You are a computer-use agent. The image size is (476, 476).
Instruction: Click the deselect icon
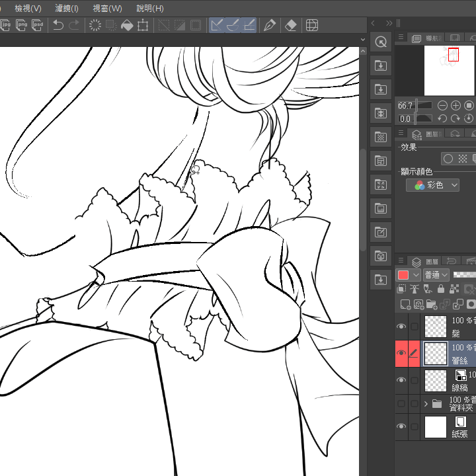click(x=164, y=25)
